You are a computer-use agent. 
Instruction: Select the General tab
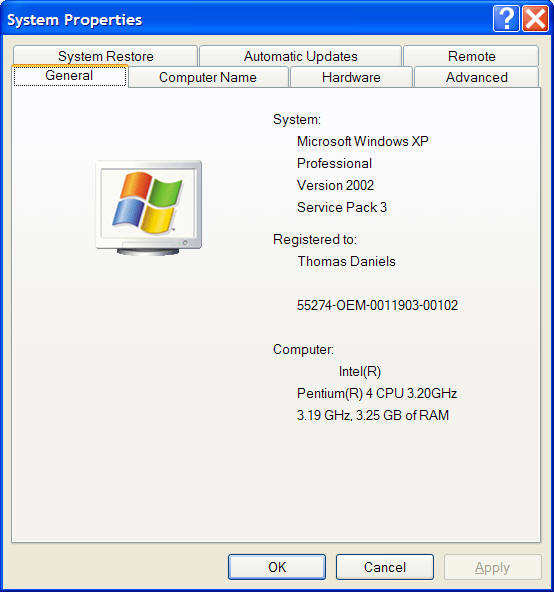[69, 76]
